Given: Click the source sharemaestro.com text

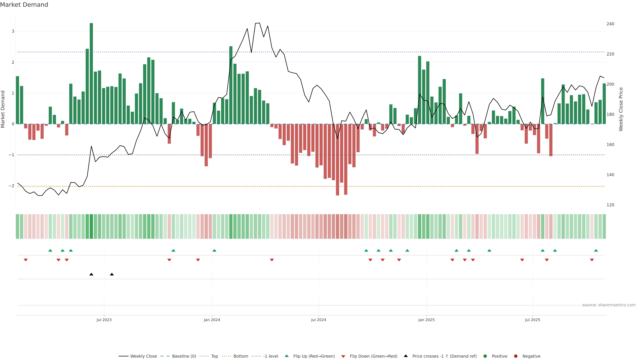Looking at the screenshot, I should pyautogui.click(x=609, y=305).
